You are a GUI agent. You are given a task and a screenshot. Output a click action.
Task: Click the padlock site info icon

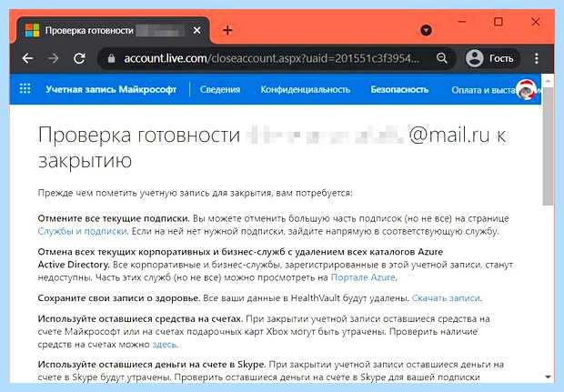tap(111, 58)
